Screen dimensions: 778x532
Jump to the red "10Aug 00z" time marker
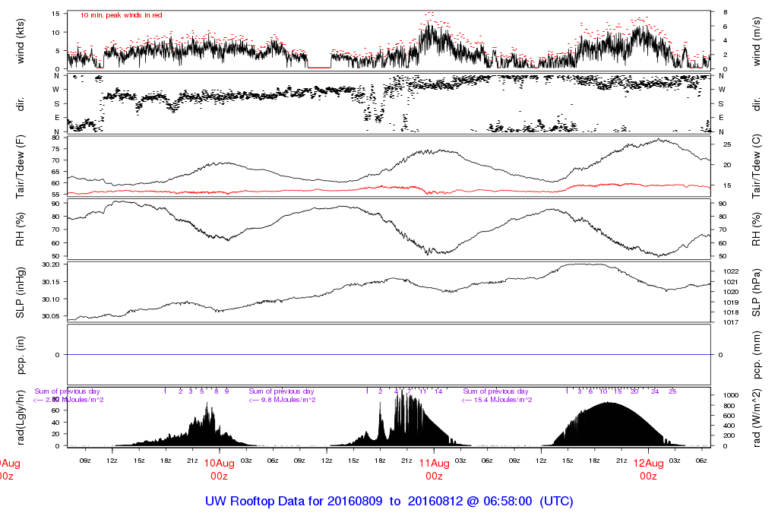pyautogui.click(x=219, y=470)
